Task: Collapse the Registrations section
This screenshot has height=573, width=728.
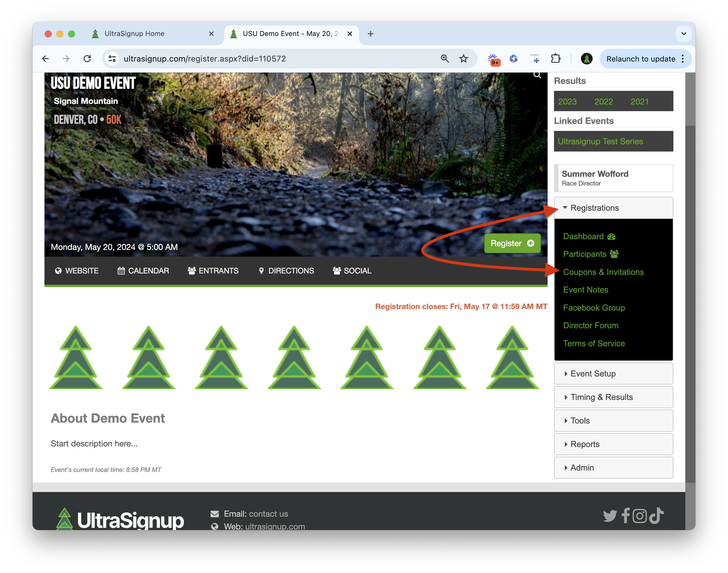Action: [x=613, y=208]
